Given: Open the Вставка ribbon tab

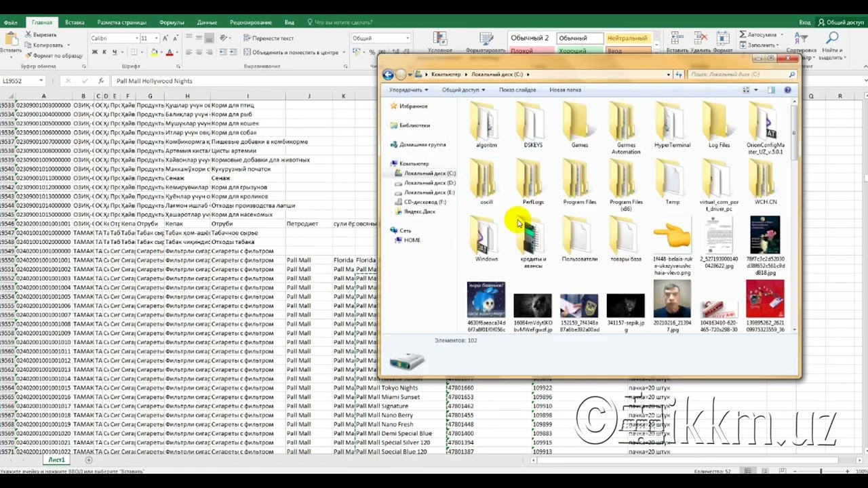Looking at the screenshot, I should [x=75, y=22].
